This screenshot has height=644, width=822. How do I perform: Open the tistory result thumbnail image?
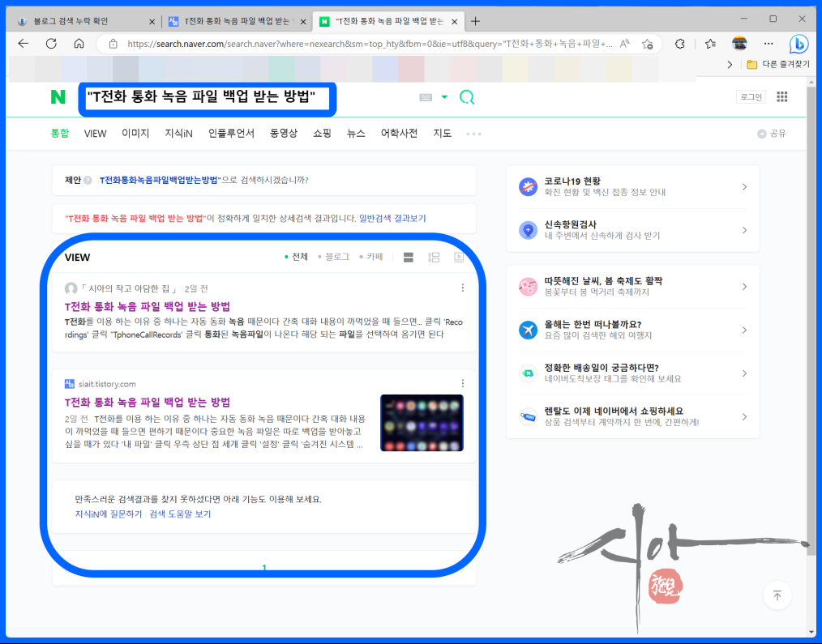(422, 423)
